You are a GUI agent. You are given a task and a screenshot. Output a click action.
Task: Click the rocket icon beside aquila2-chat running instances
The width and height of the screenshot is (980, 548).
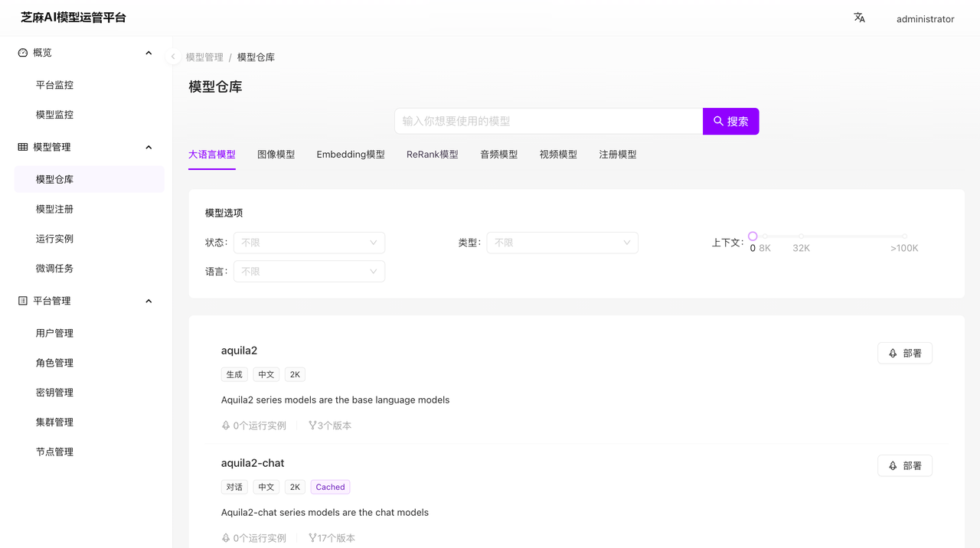(x=226, y=538)
